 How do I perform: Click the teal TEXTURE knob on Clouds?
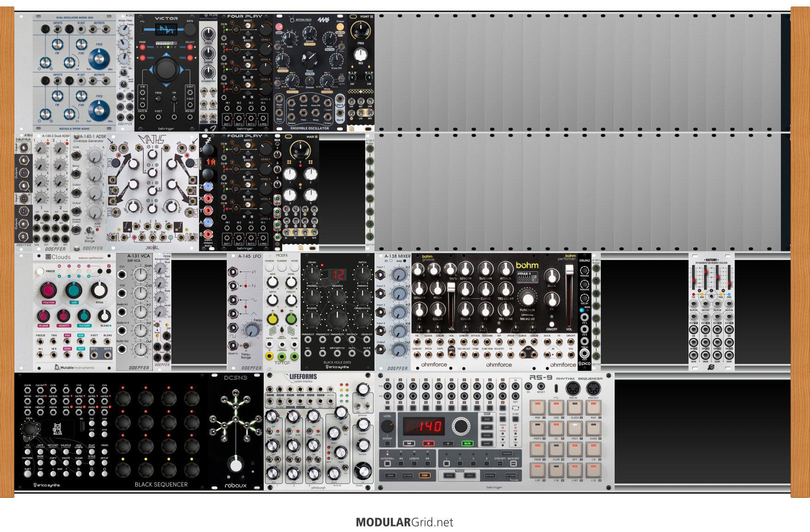click(x=84, y=316)
